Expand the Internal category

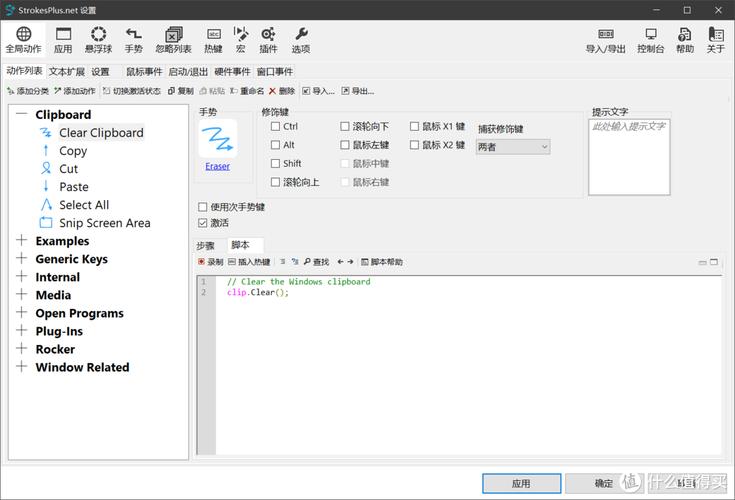[21, 276]
